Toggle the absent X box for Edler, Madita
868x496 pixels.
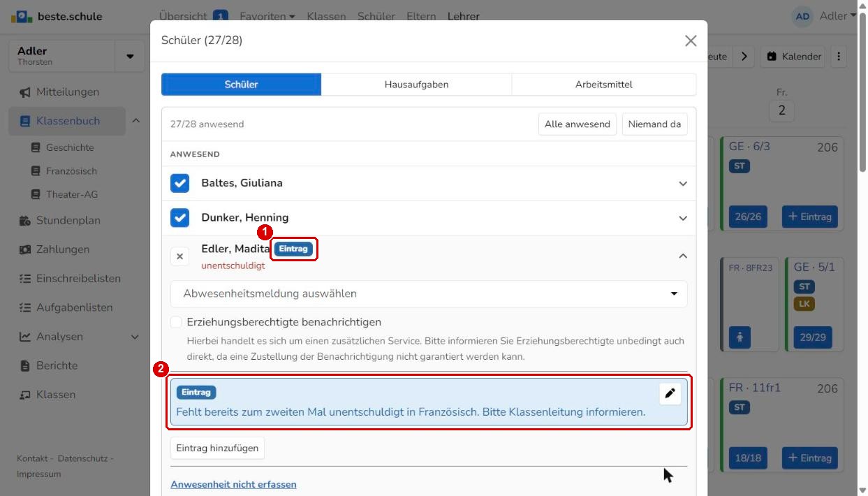(180, 256)
